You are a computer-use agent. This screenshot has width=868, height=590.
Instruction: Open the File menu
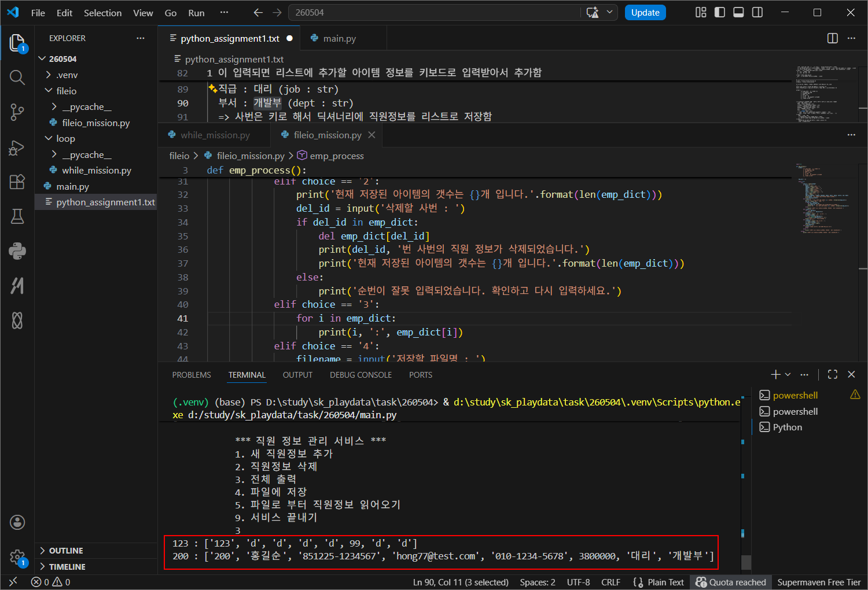38,13
